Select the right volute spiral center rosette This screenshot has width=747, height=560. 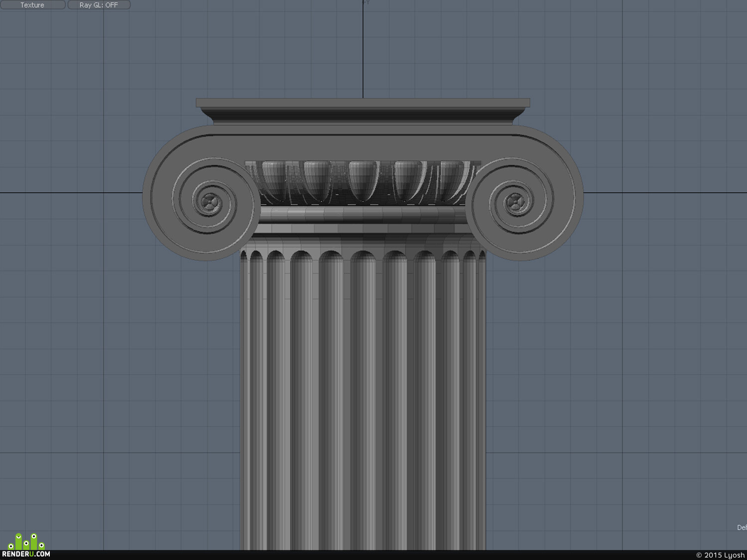point(515,203)
